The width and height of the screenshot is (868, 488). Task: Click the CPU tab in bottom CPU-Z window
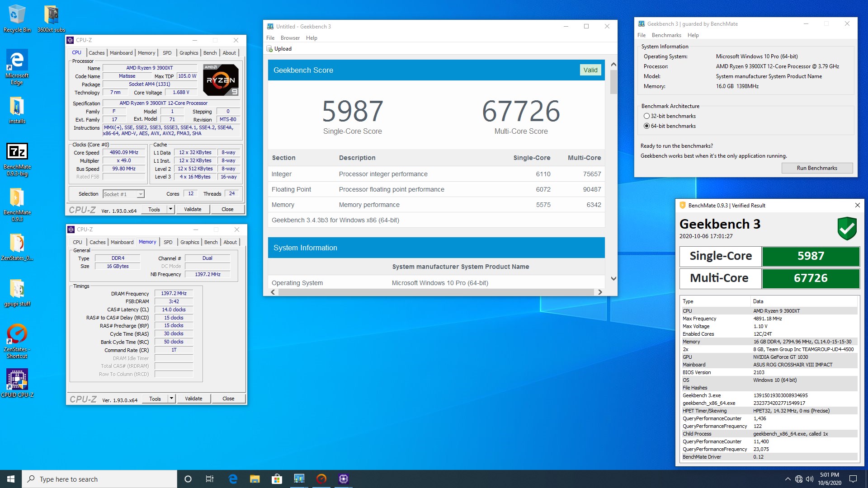point(77,242)
